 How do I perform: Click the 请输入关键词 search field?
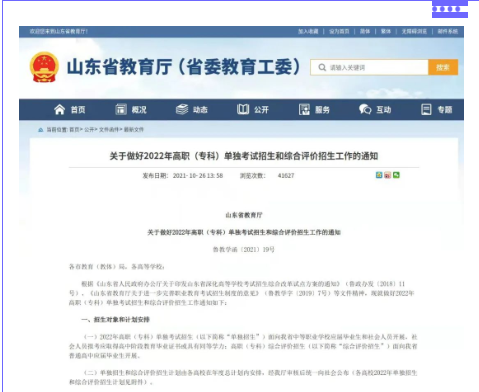tap(369, 67)
